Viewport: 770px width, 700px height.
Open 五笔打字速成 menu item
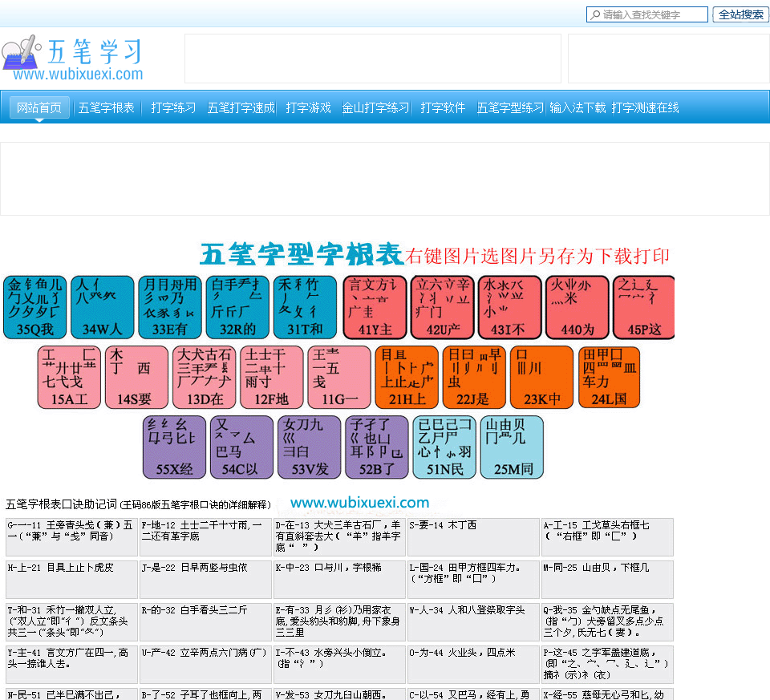[241, 107]
